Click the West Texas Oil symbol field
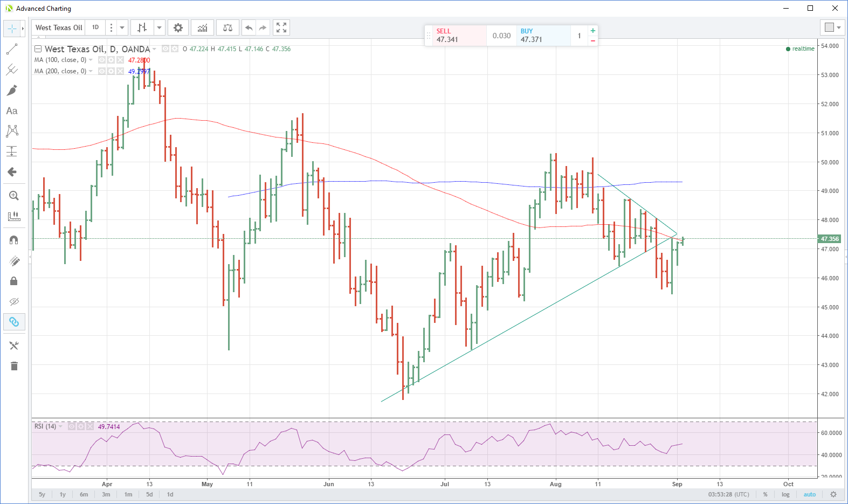 (x=59, y=27)
